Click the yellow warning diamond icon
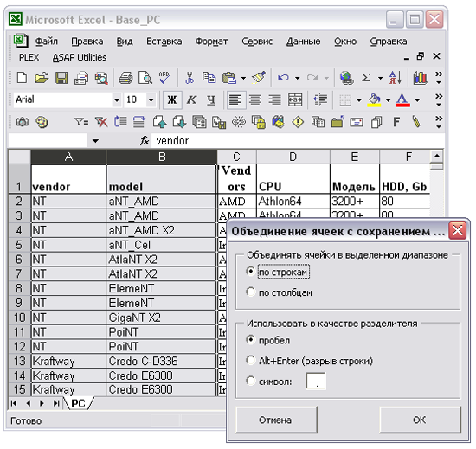Viewport: 476px width, 449px height. click(298, 122)
